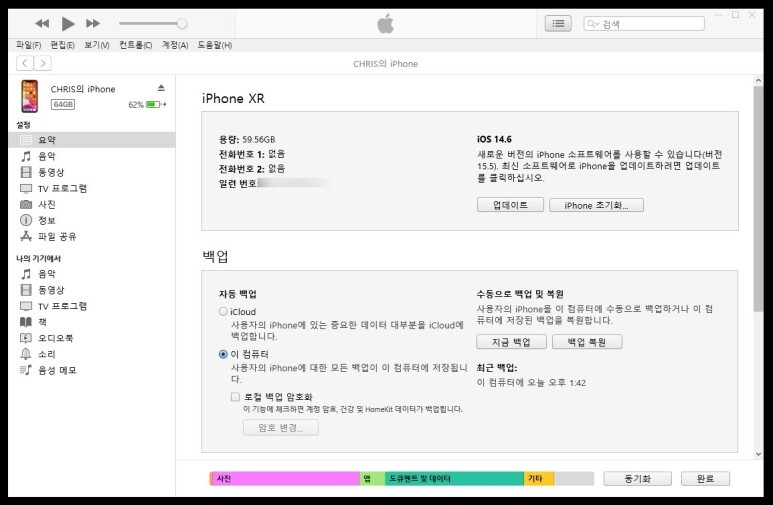Click the scrollbar down arrow
The width and height of the screenshot is (773, 505).
(758, 454)
